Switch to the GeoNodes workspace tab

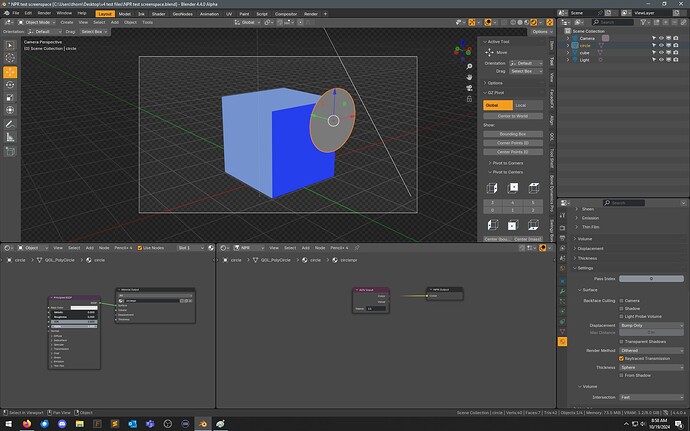point(182,14)
